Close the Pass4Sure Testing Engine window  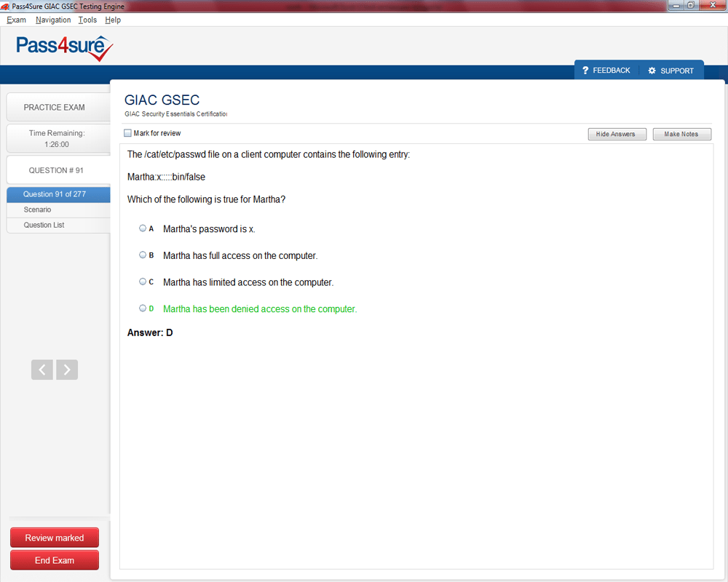click(x=713, y=6)
